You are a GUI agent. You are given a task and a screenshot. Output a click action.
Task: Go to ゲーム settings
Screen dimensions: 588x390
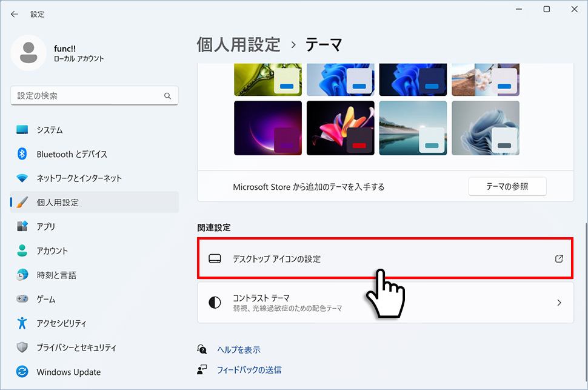95,299
